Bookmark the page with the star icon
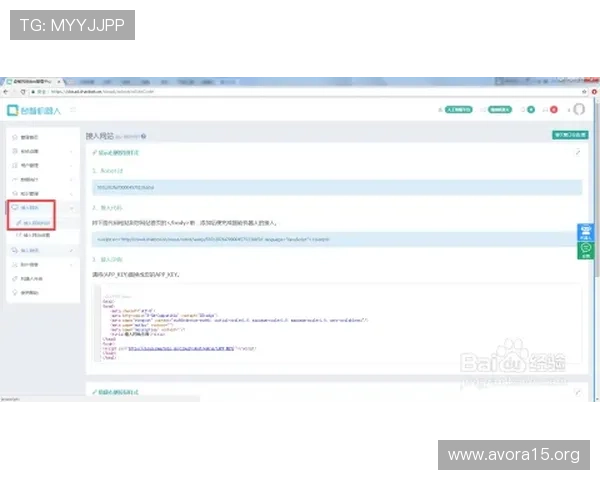The height and width of the screenshot is (480, 600). coord(584,92)
